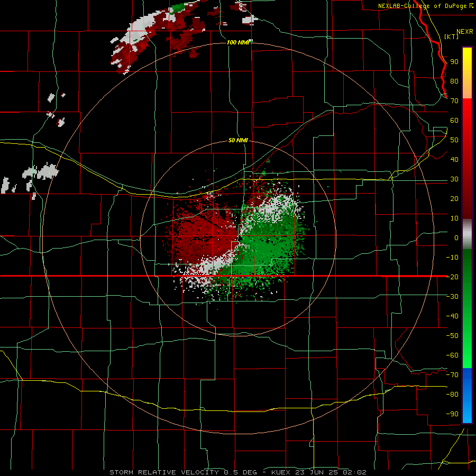This screenshot has height=476, width=476.
Task: Click the 70 value on the velocity scale
Action: [454, 101]
